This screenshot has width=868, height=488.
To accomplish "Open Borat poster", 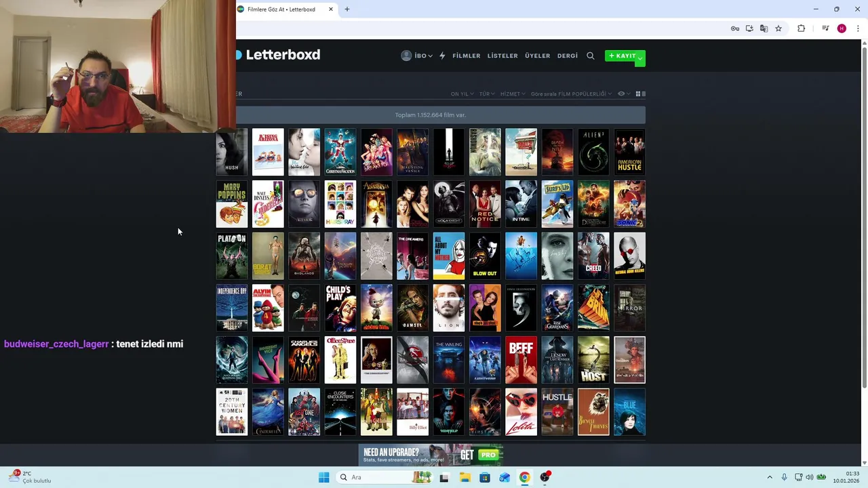I will pyautogui.click(x=268, y=256).
